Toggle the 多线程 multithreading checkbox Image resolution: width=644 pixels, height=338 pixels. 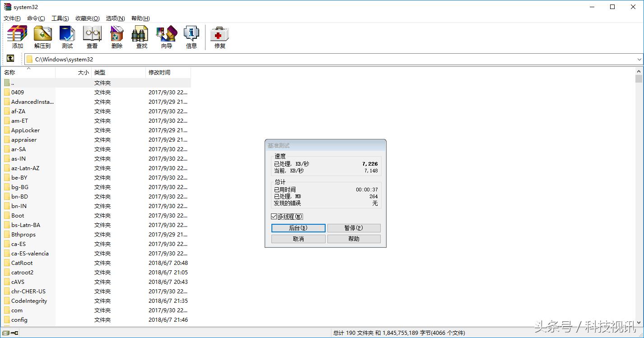point(274,216)
